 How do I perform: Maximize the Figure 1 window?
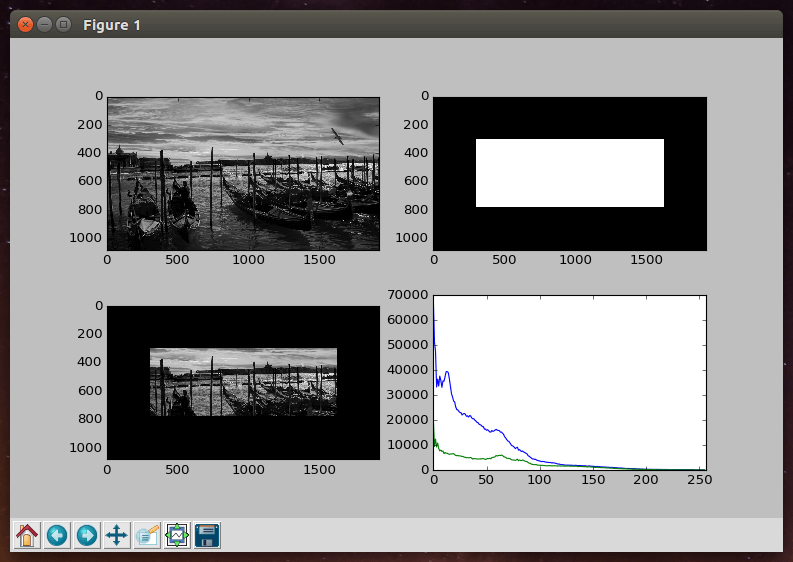pos(63,24)
